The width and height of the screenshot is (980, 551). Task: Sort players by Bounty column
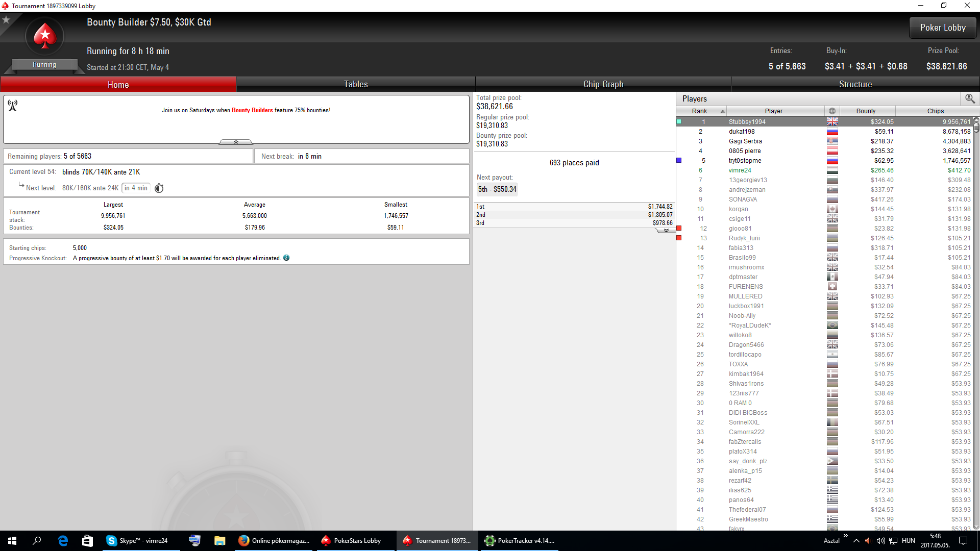click(867, 111)
